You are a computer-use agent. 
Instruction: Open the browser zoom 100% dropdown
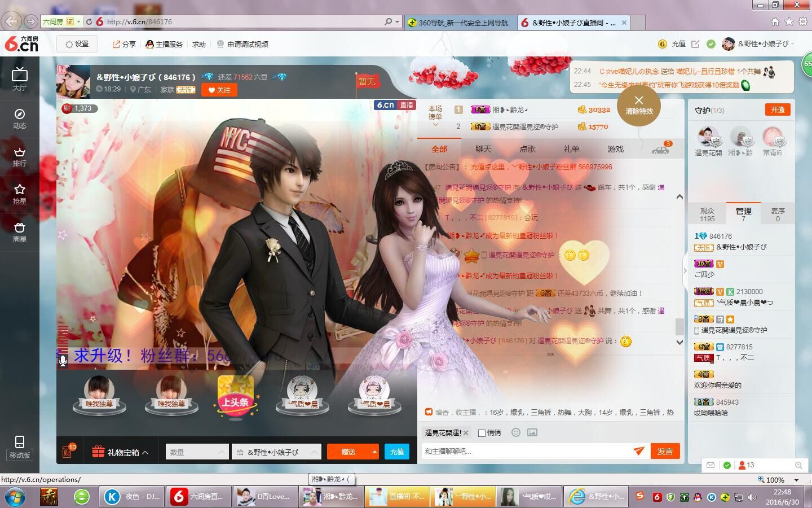(x=796, y=480)
